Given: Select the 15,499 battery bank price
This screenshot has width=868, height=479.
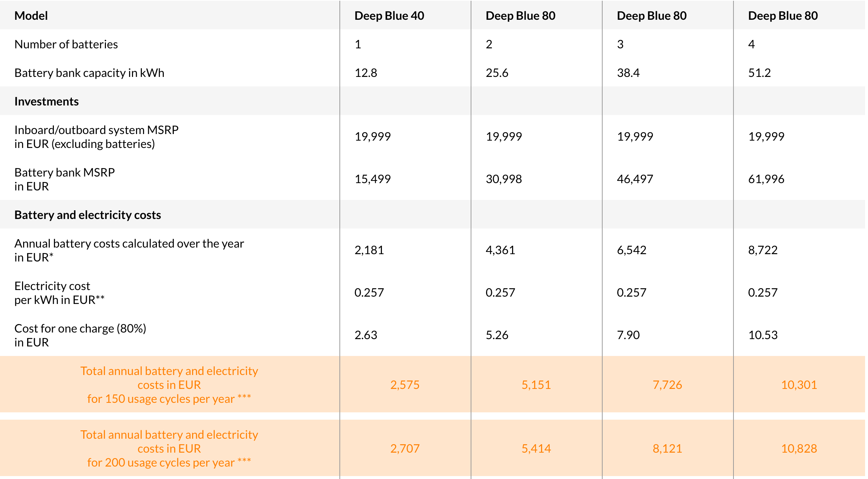Looking at the screenshot, I should pos(372,179).
